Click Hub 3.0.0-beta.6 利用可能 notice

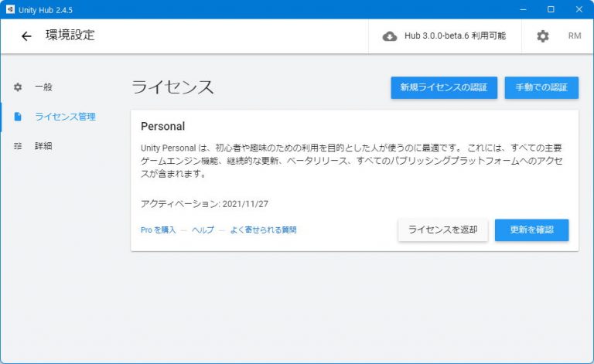point(455,36)
